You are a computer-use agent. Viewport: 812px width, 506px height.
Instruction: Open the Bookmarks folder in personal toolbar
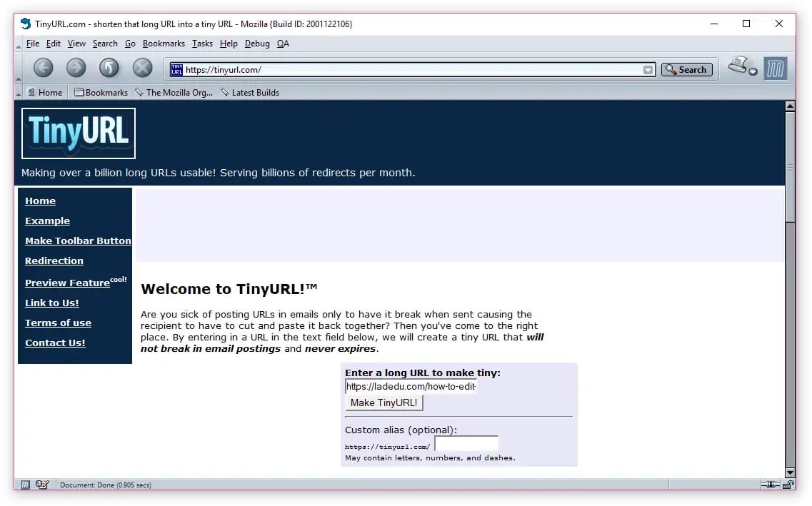click(x=101, y=93)
